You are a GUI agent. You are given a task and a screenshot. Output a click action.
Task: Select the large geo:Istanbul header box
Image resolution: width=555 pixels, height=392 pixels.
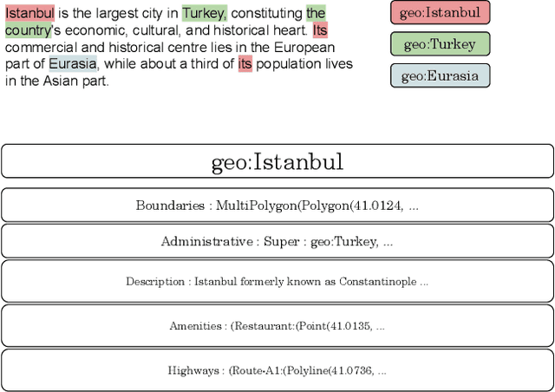coord(277,162)
